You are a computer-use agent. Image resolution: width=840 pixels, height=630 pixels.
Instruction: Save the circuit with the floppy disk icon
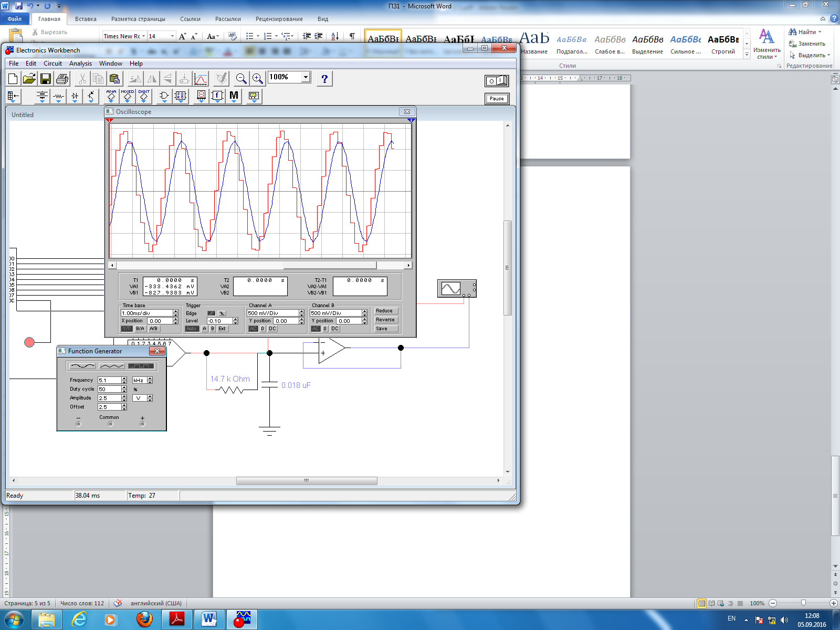coord(46,79)
